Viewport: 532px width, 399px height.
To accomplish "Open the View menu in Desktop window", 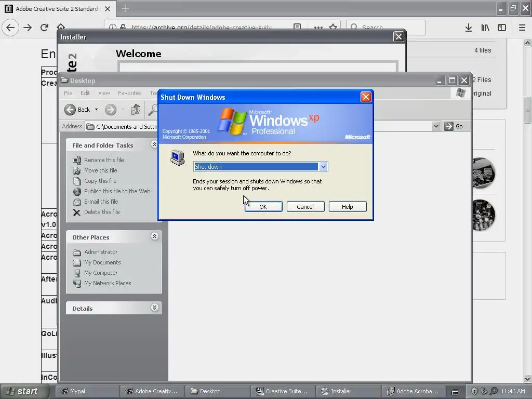I will pos(104,93).
